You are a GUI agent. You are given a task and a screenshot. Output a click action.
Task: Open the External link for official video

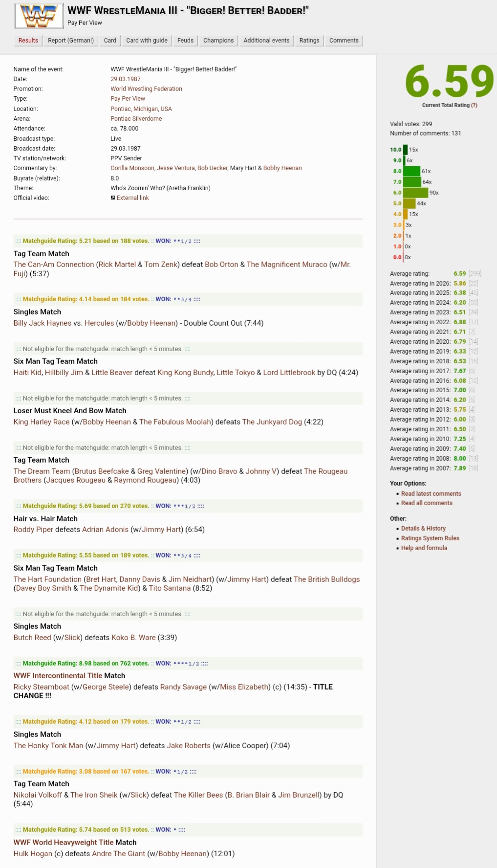(132, 198)
